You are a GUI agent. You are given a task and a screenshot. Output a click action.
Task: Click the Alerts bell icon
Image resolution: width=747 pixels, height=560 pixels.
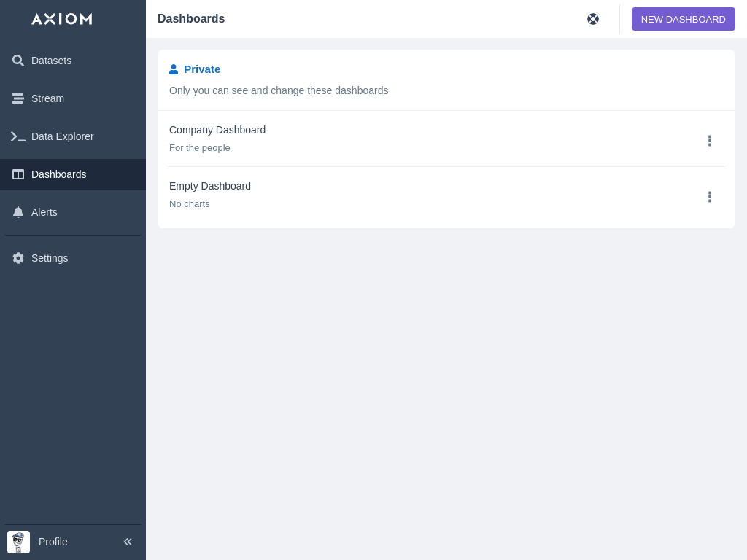click(x=18, y=212)
